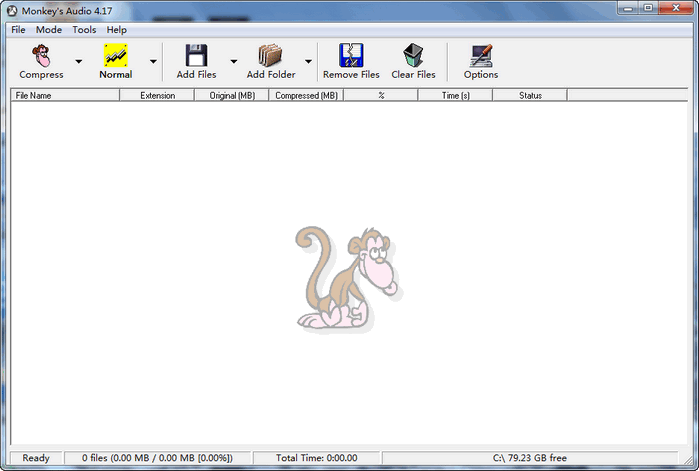Image resolution: width=699 pixels, height=471 pixels.
Task: Sort by the File Name column header
Action: [x=65, y=95]
